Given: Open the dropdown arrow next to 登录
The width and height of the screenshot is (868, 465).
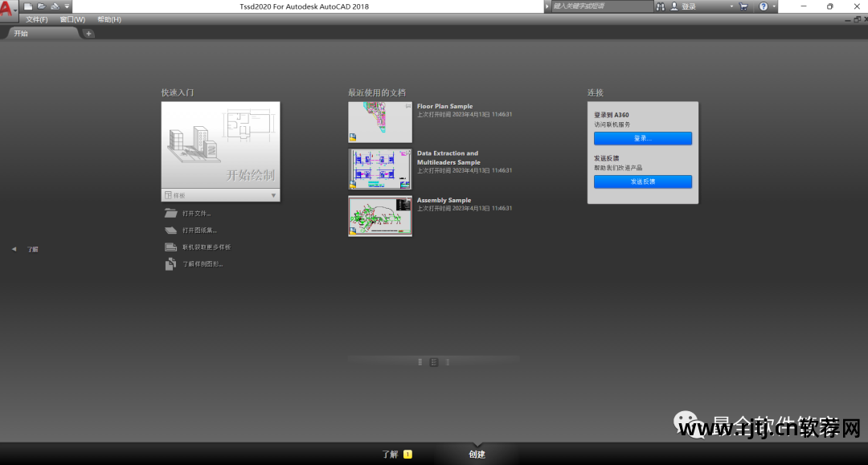Looking at the screenshot, I should (x=731, y=6).
